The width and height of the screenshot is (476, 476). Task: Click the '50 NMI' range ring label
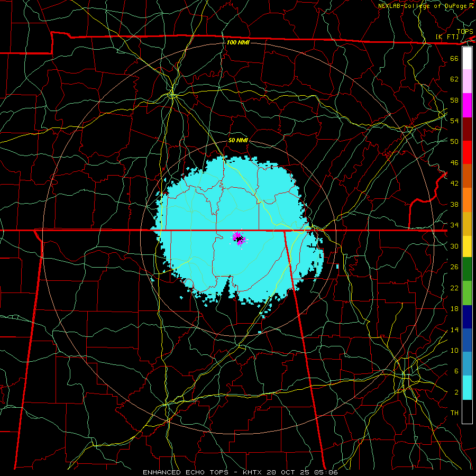click(x=238, y=140)
